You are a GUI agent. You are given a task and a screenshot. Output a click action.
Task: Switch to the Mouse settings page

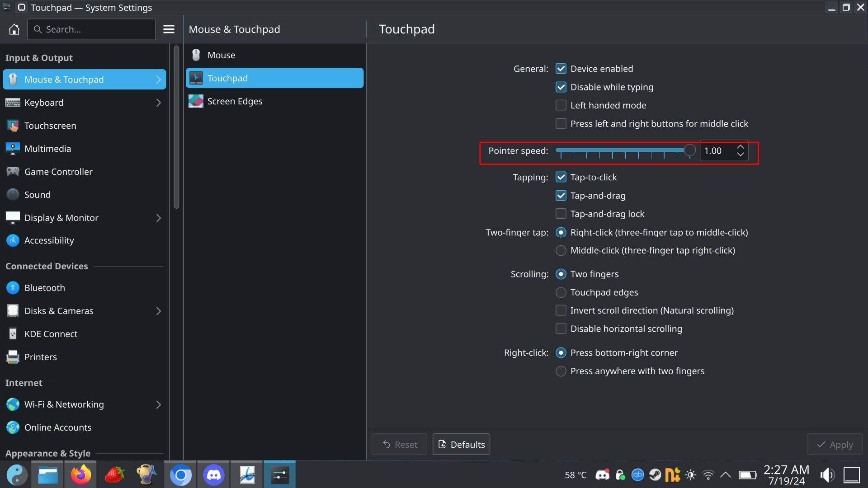click(x=222, y=55)
